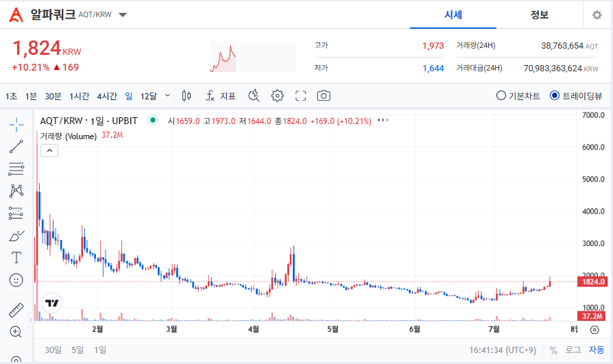Image resolution: width=613 pixels, height=364 pixels.
Task: Click the Alphaquark red logo
Action: (16, 15)
